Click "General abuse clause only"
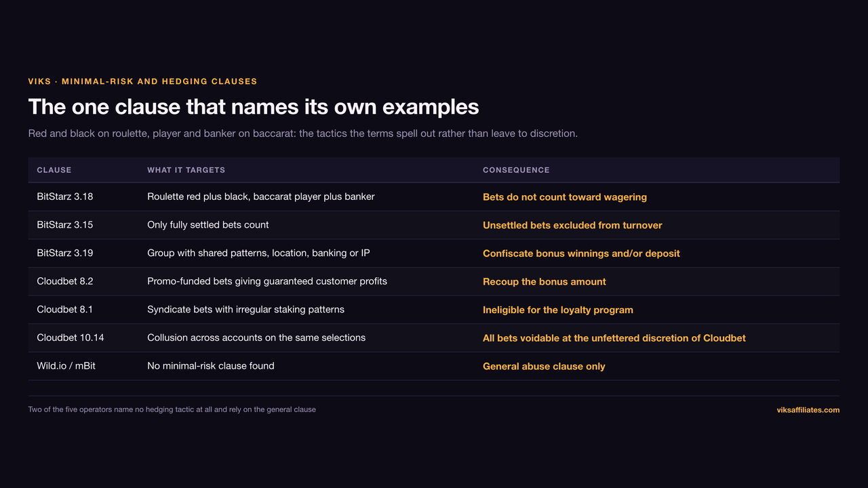Screen dimensions: 868x488 (544, 366)
